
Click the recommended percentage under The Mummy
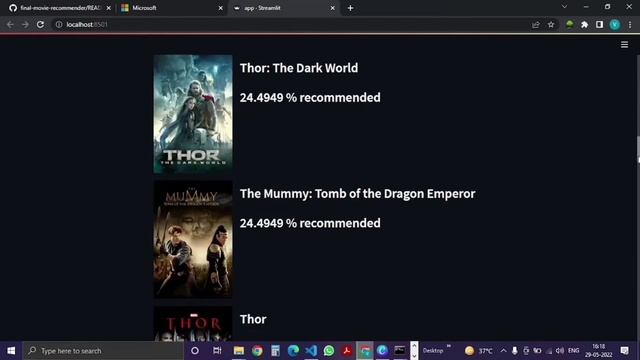(x=310, y=223)
